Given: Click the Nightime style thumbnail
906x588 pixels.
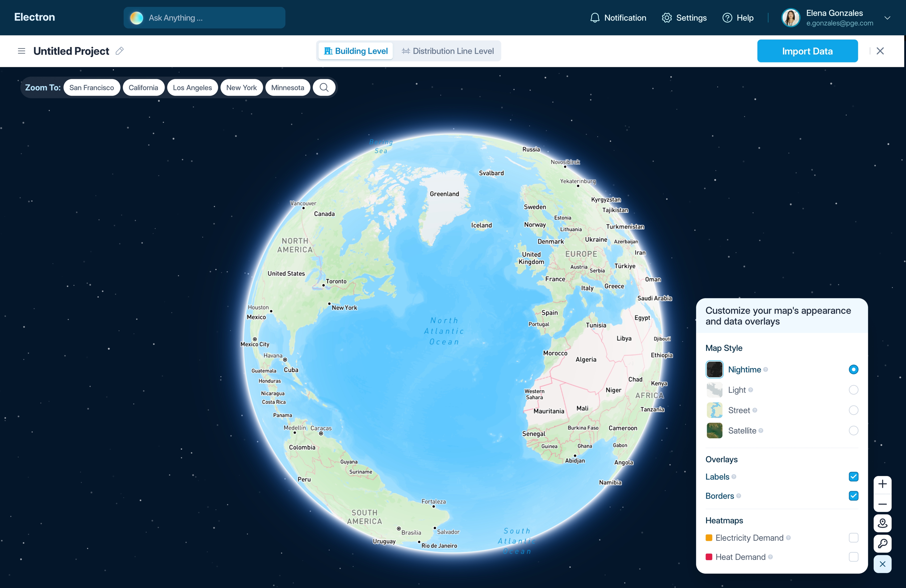Looking at the screenshot, I should [714, 369].
